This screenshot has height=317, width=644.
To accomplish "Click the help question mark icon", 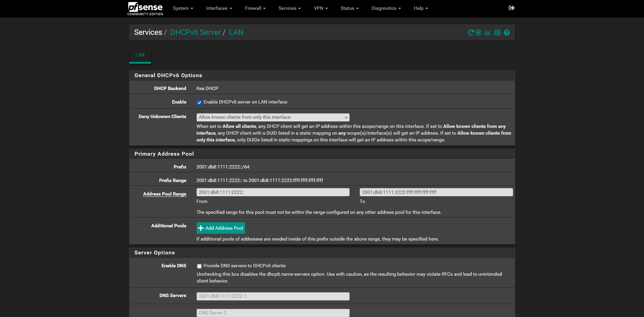I will coord(507,32).
